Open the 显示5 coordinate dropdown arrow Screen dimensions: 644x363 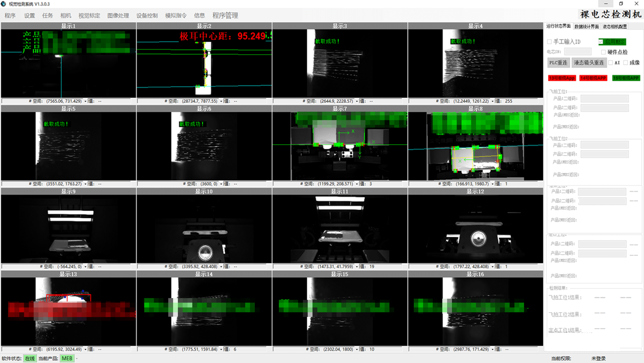[x=85, y=184]
